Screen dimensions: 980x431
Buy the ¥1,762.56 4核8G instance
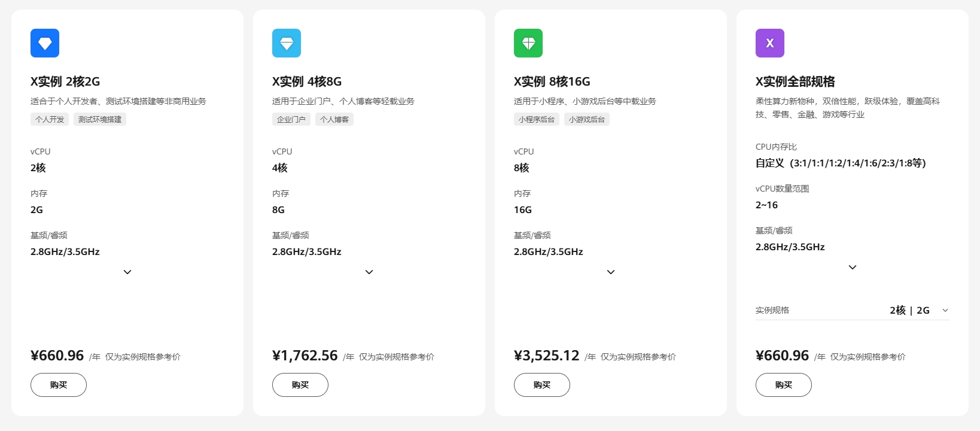tap(300, 385)
